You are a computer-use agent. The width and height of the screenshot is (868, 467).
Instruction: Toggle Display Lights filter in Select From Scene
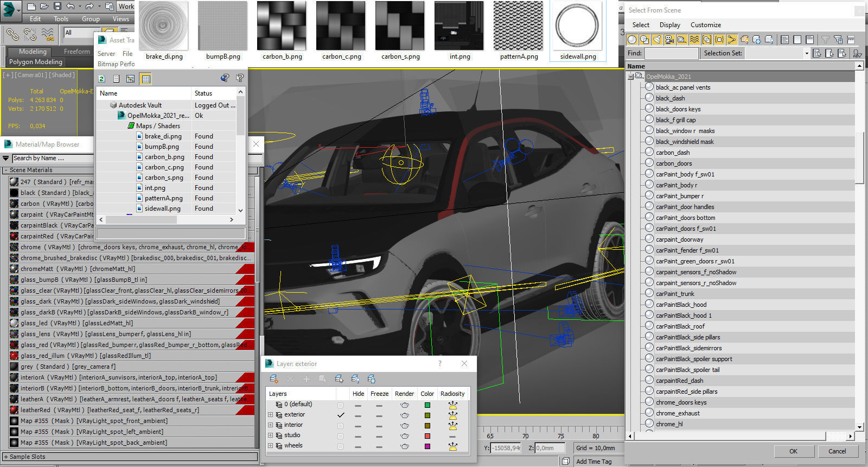coord(657,39)
